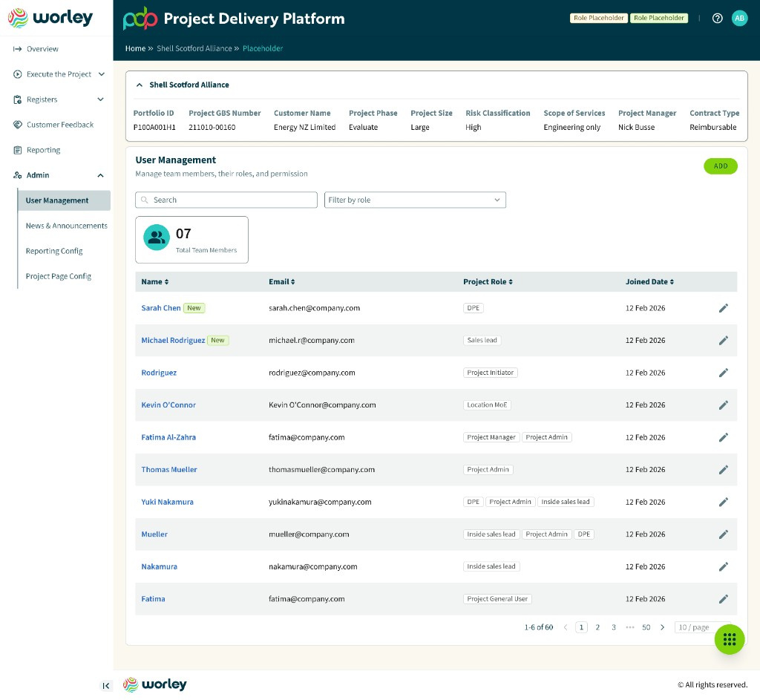Image resolution: width=760 pixels, height=700 pixels.
Task: Edit Fatima Al-Zahra's row with the pencil icon
Action: coord(723,437)
